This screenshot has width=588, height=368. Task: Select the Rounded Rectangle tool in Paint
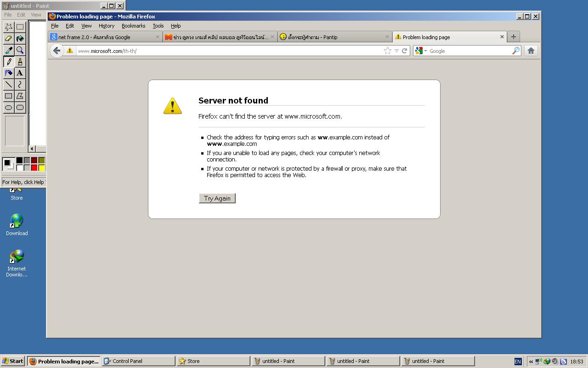tap(20, 108)
